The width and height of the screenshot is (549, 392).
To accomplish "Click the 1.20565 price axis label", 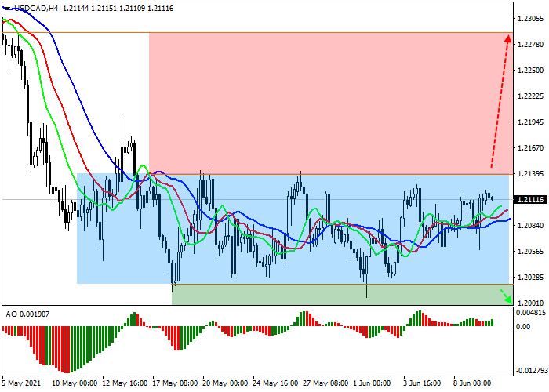I will [531, 252].
